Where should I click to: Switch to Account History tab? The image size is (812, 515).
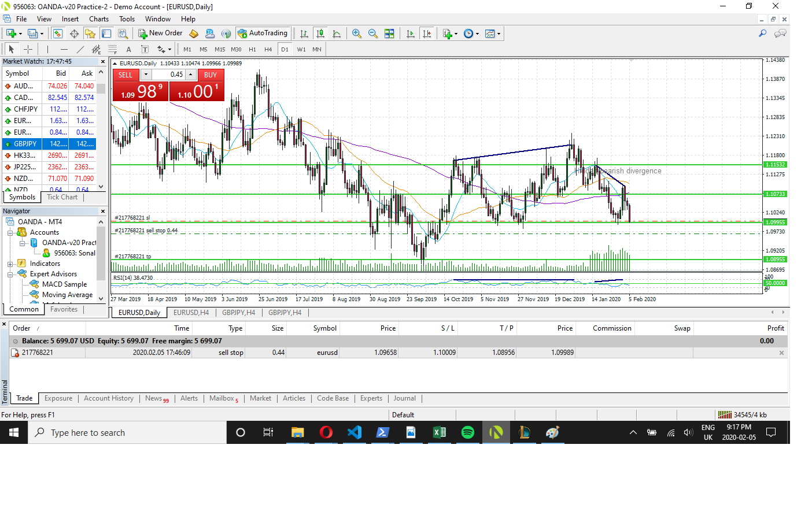[x=108, y=399]
